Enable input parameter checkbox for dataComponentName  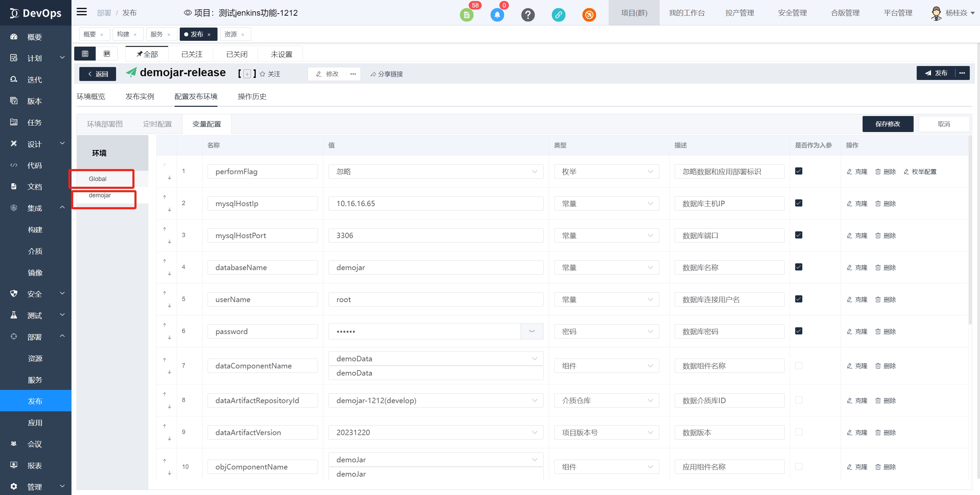click(x=799, y=365)
